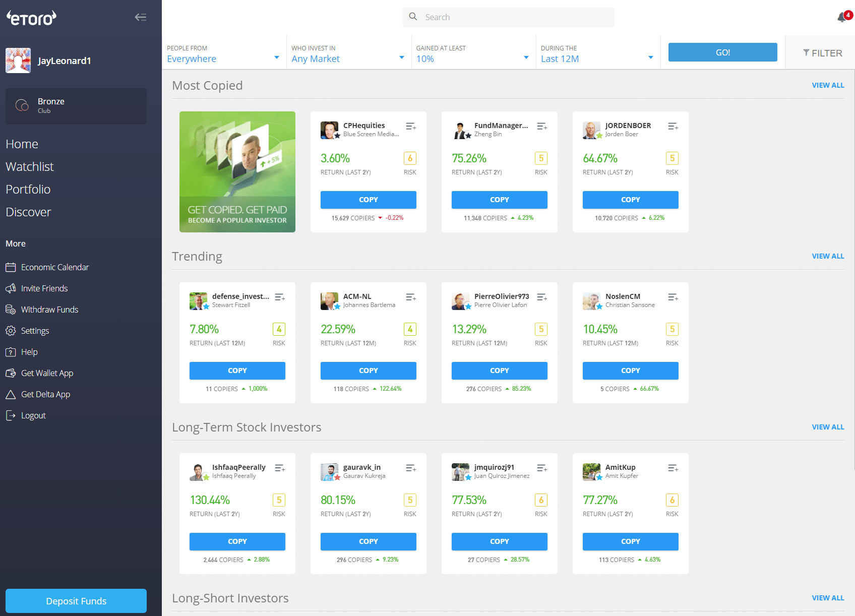
Task: View all Trending investors
Action: pos(828,256)
